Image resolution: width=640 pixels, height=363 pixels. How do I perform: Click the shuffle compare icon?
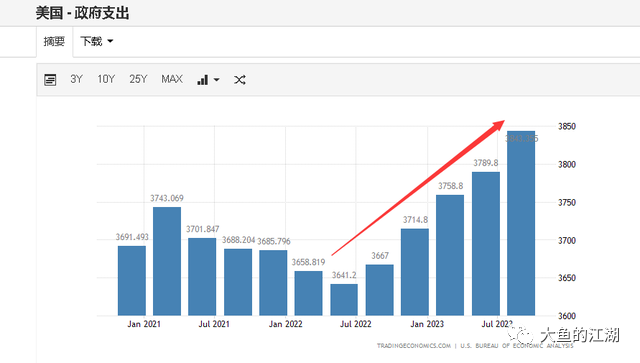tap(240, 80)
